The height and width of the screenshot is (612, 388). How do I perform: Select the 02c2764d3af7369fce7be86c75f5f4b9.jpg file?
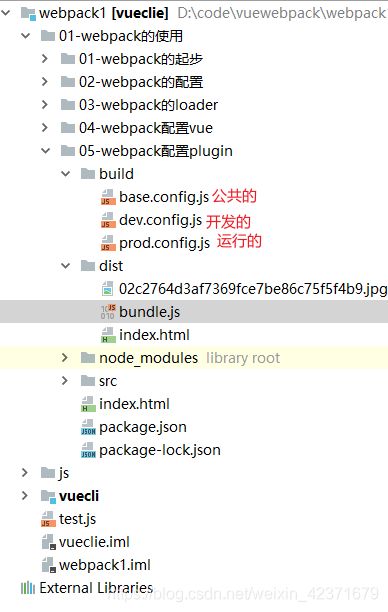(x=253, y=289)
